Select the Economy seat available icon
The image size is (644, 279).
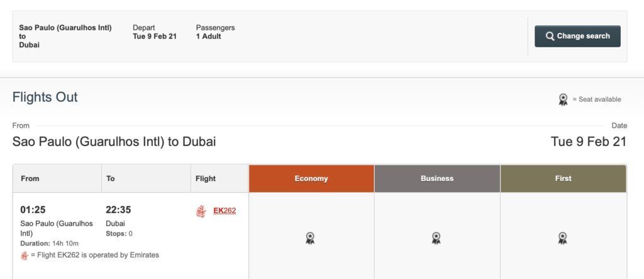pyautogui.click(x=310, y=238)
